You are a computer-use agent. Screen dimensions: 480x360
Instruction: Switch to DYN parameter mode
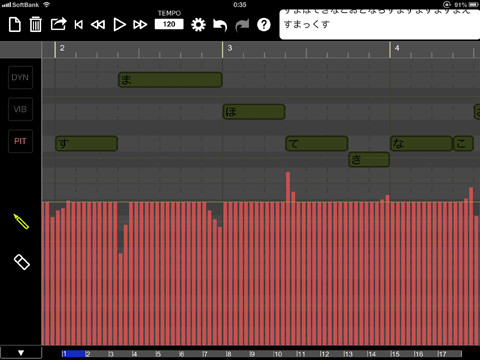(x=20, y=77)
